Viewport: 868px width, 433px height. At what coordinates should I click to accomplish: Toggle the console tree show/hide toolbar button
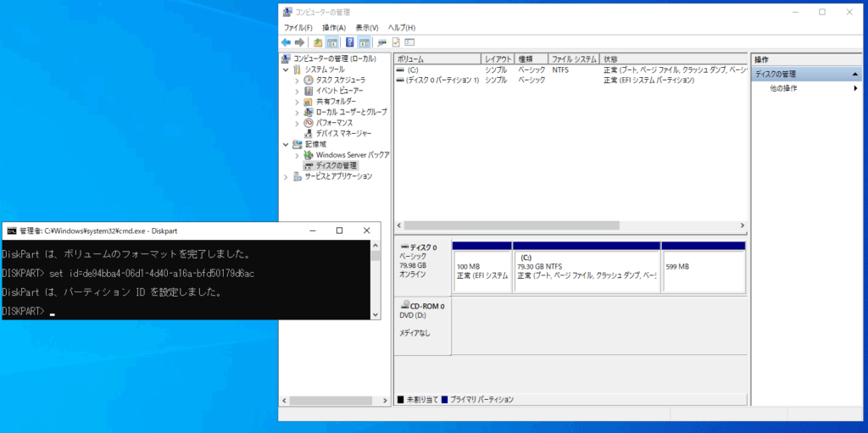point(332,42)
